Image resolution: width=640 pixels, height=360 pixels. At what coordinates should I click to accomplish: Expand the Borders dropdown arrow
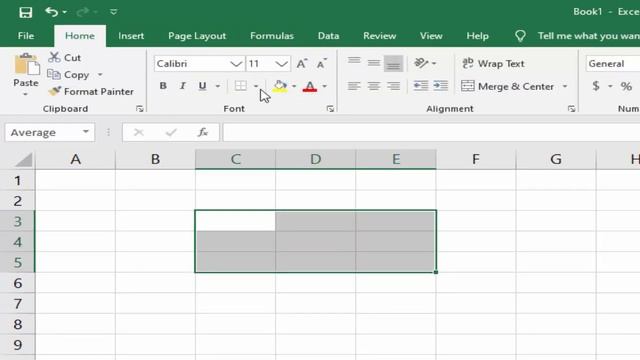pyautogui.click(x=256, y=86)
